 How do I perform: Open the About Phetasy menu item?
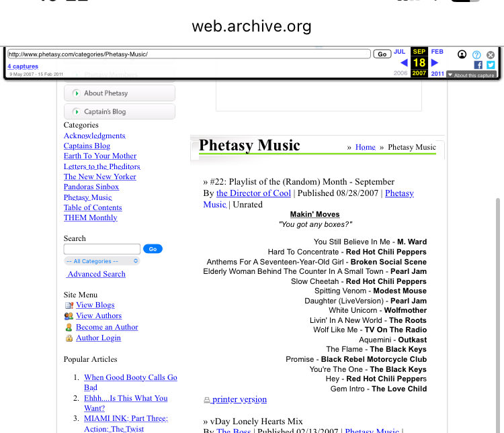coord(120,93)
